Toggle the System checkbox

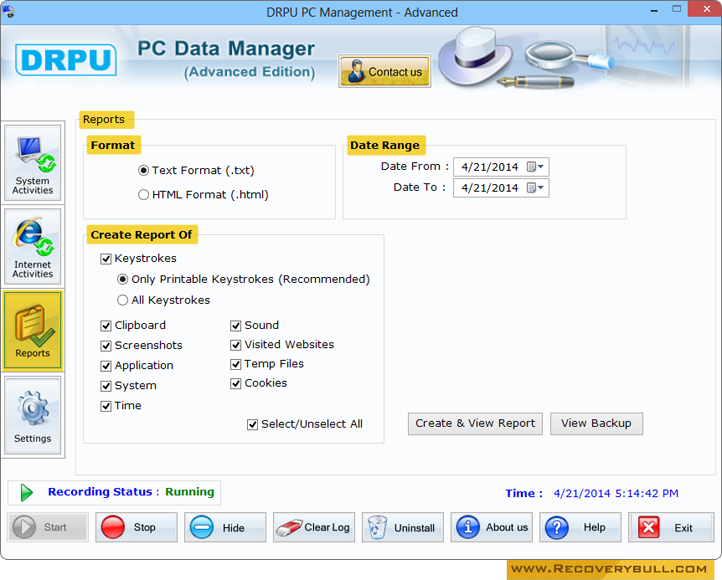point(106,386)
